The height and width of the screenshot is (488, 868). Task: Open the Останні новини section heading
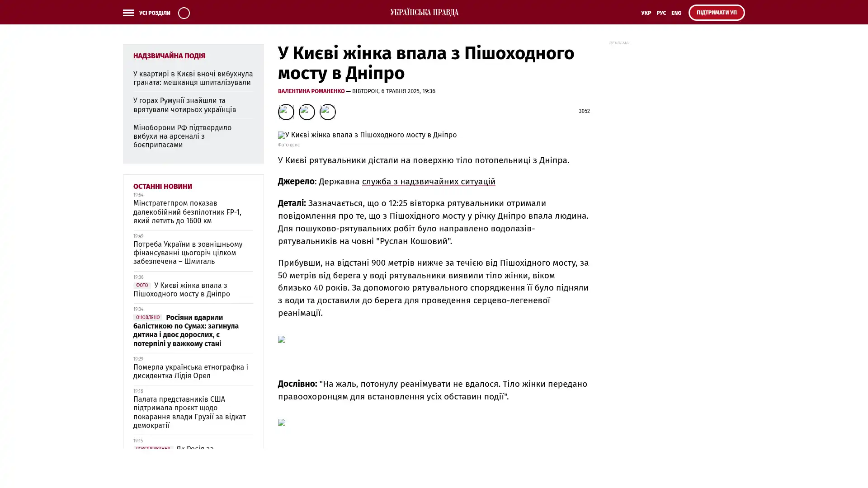162,186
